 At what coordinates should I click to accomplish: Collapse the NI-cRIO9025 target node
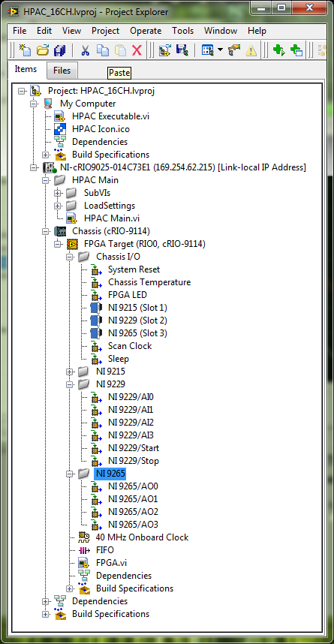[33, 168]
